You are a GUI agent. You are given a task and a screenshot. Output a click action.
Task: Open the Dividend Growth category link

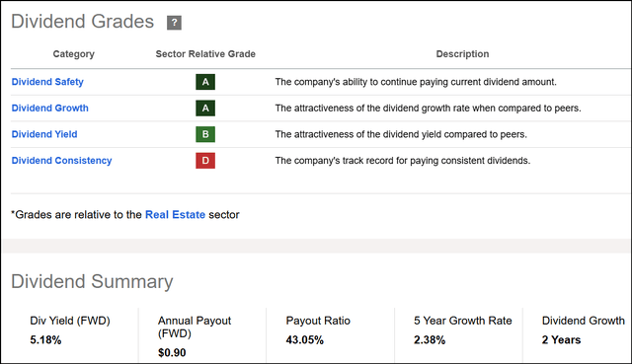50,108
